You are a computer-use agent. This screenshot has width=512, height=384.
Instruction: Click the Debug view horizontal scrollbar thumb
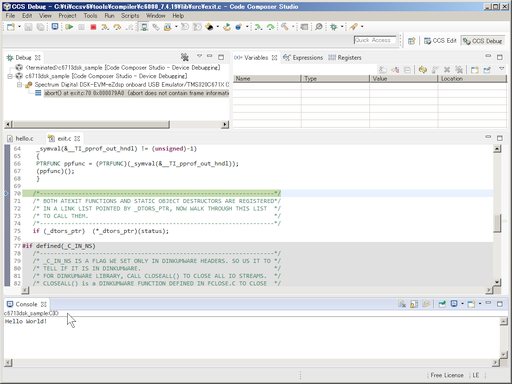[91, 125]
